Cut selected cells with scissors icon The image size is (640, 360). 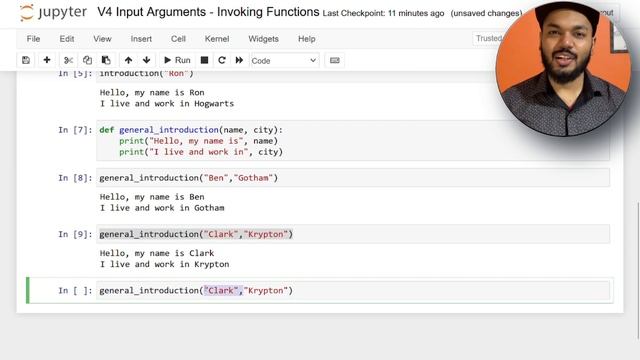(68, 60)
